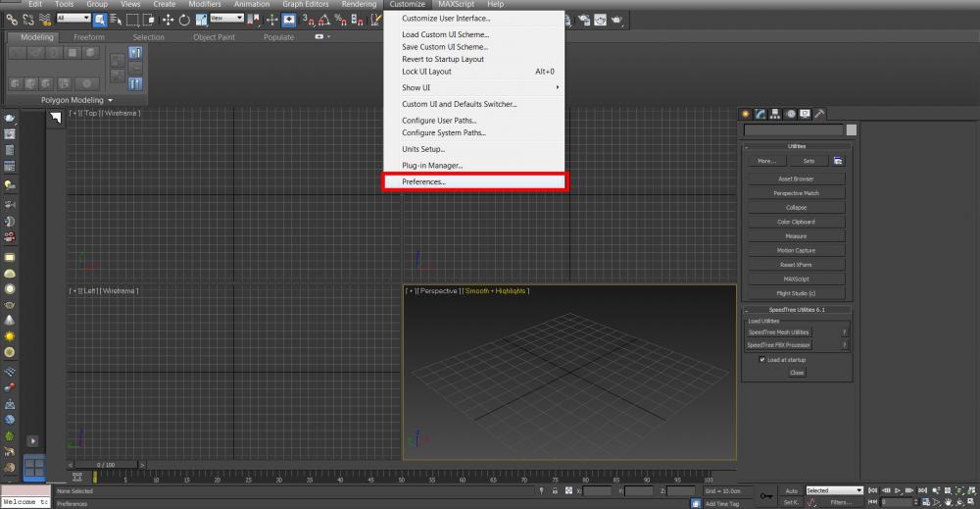Click the SpeedTree Mesh Utilities button
Viewport: 980px width, 509px height.
pyautogui.click(x=779, y=332)
